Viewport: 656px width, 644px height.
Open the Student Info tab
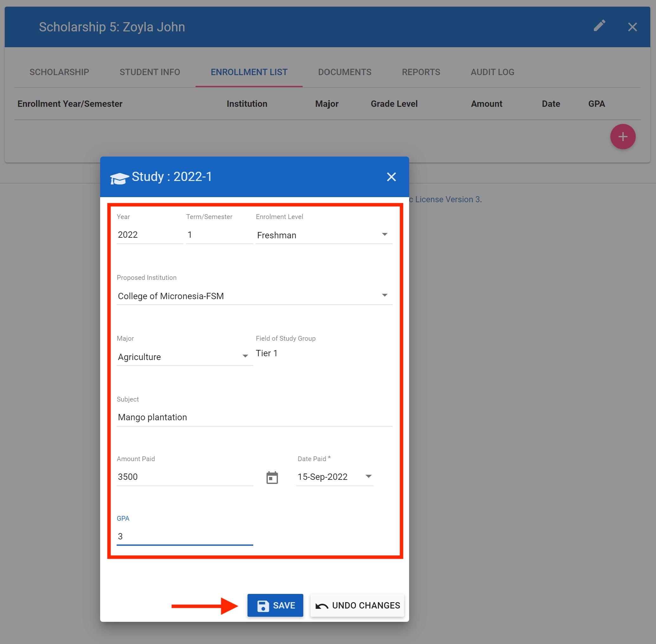[x=150, y=72]
